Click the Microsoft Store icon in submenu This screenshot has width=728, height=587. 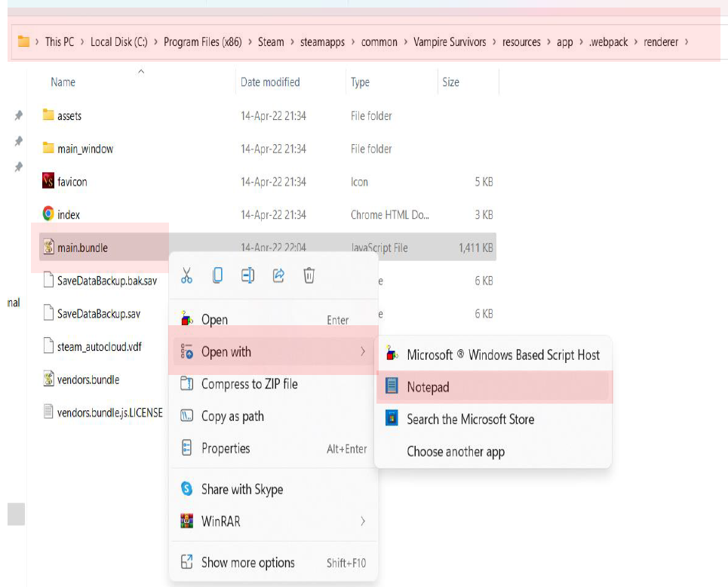point(392,418)
